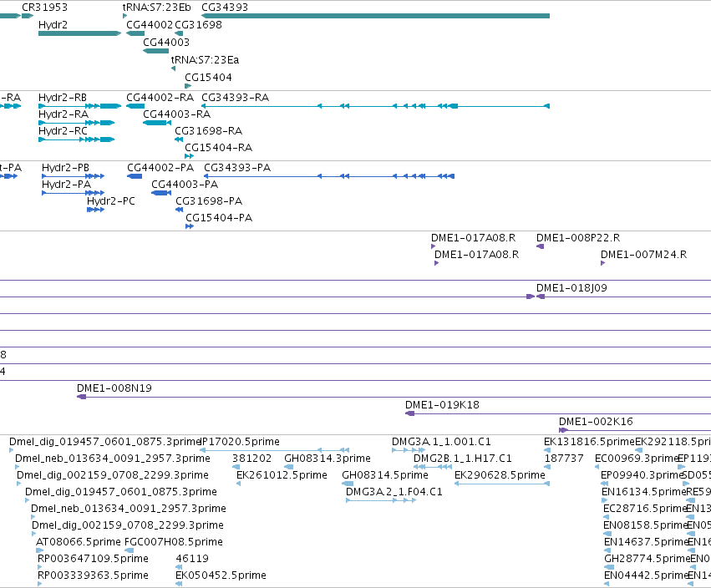
Task: Click EST EN14637.5prime
Action: [607, 550]
